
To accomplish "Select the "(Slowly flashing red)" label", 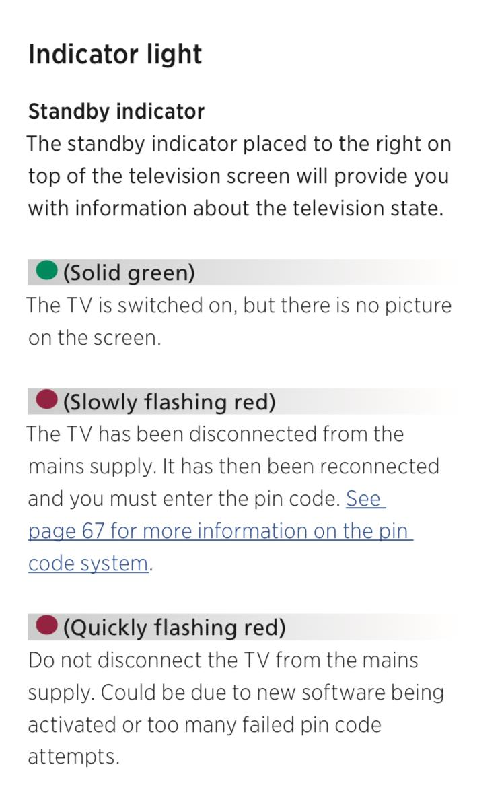I will (169, 402).
